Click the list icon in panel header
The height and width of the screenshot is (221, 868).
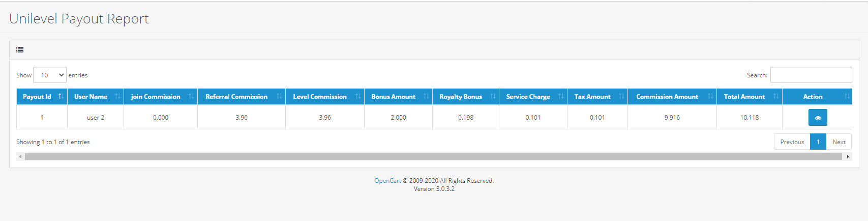click(x=20, y=50)
